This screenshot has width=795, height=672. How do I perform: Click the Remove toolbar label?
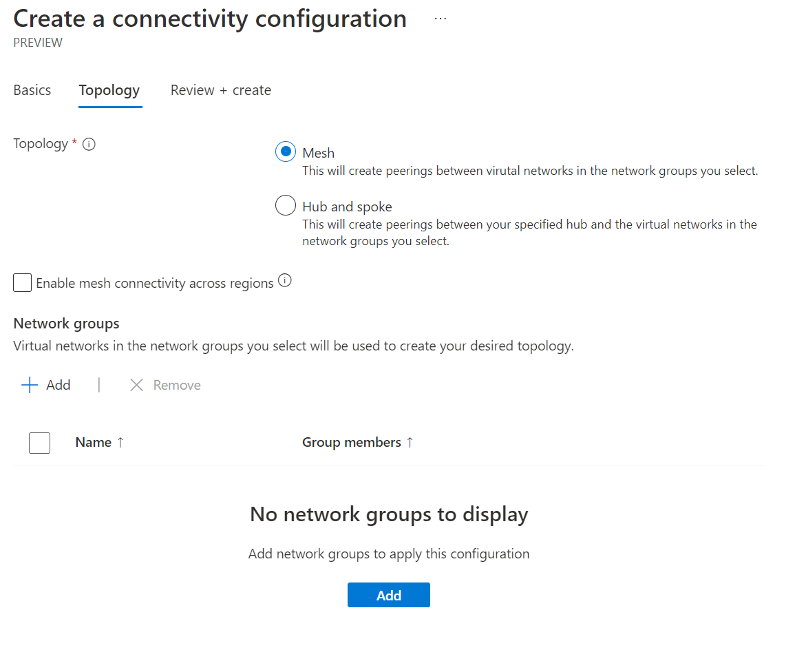tap(177, 386)
